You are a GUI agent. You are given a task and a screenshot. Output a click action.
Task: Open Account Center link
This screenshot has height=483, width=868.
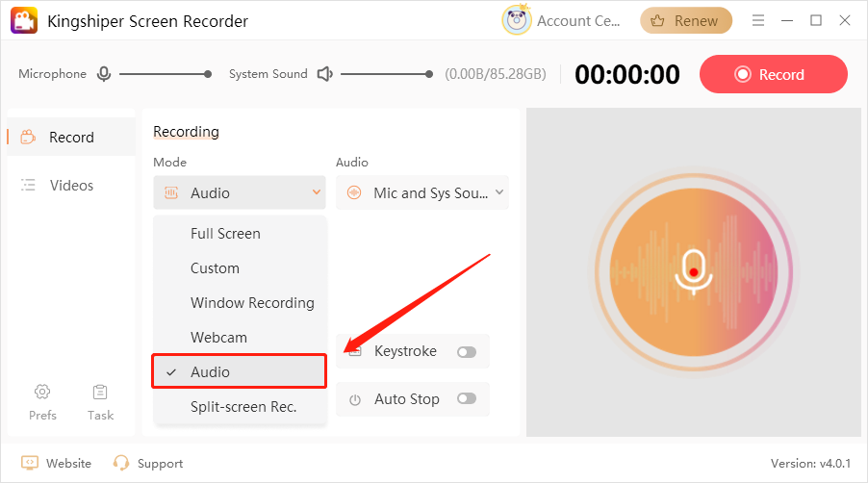[x=578, y=21]
